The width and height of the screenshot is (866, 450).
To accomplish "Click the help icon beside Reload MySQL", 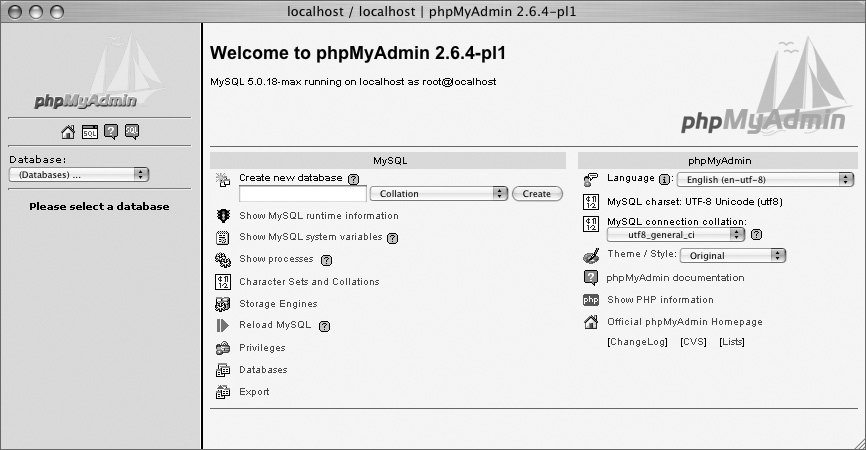I will tap(325, 326).
